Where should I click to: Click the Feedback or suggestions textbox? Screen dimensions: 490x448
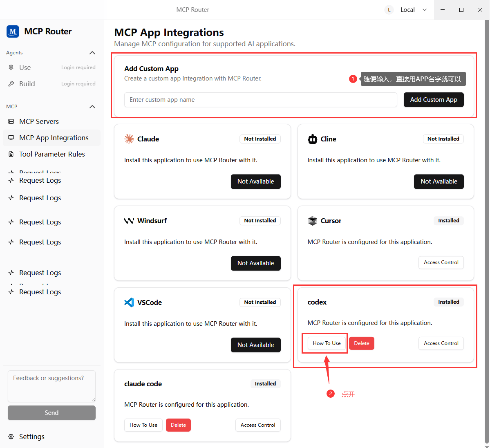[51, 386]
